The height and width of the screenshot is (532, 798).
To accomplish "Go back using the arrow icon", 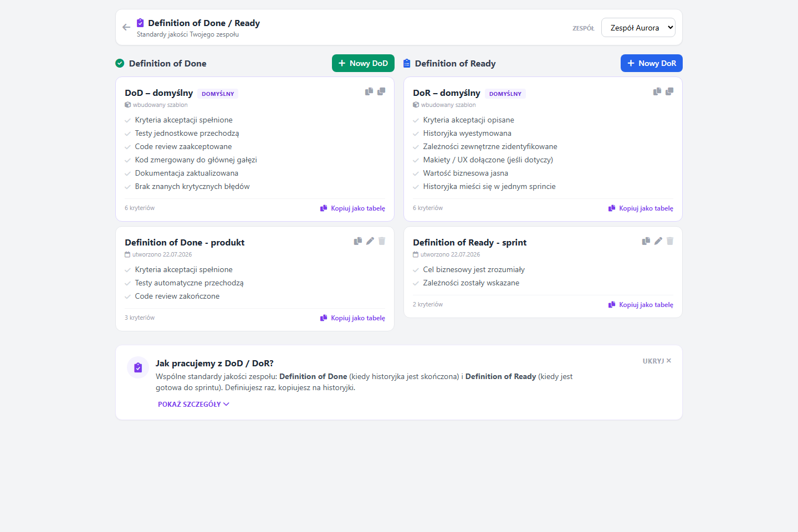I will point(126,27).
